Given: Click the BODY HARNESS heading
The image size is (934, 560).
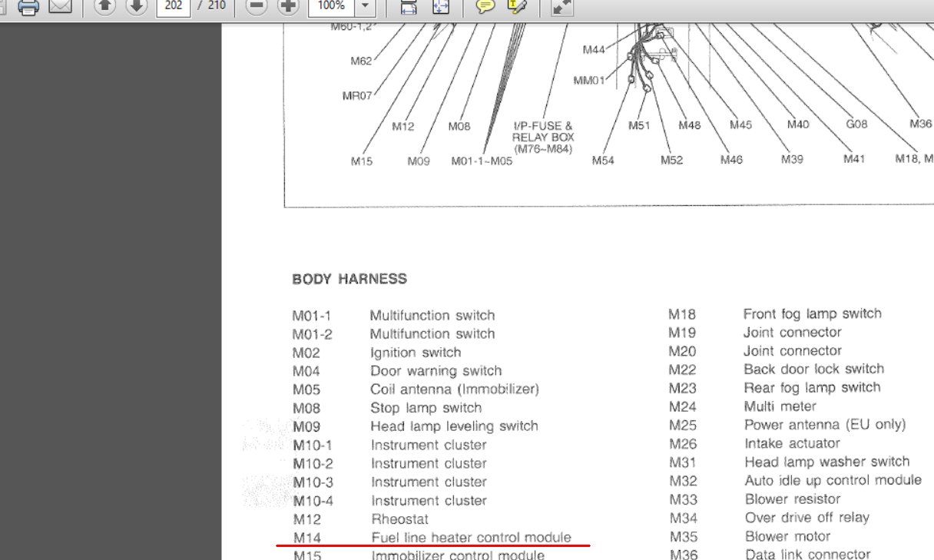Looking at the screenshot, I should pos(349,279).
